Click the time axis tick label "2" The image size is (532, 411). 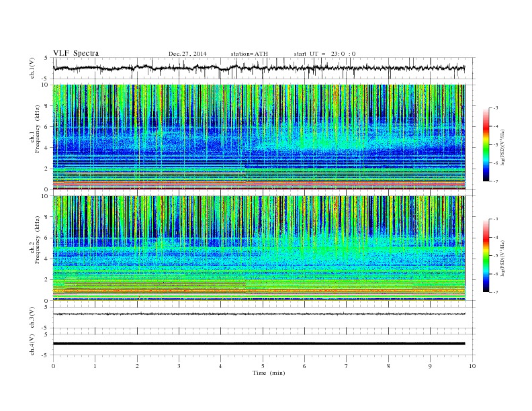tap(137, 366)
